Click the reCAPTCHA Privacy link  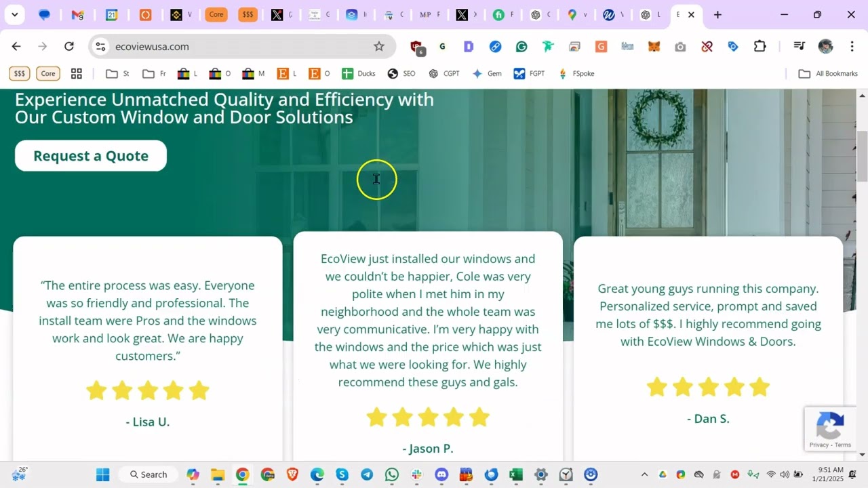click(818, 445)
